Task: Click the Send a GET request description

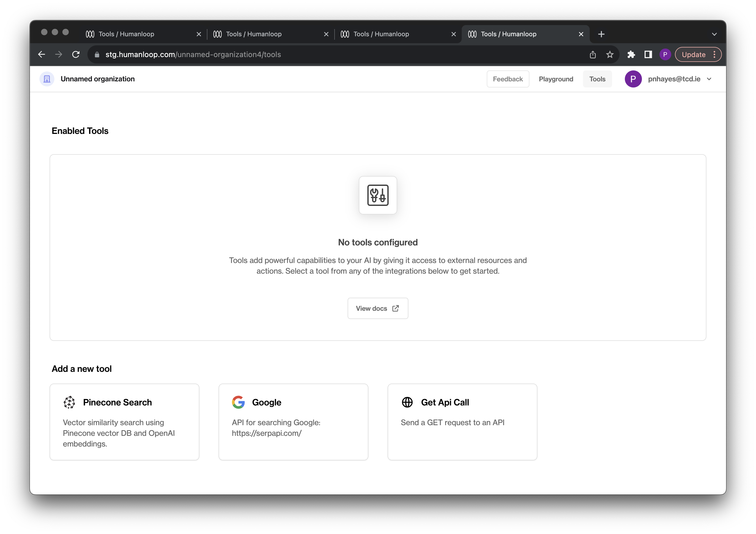Action: (452, 422)
